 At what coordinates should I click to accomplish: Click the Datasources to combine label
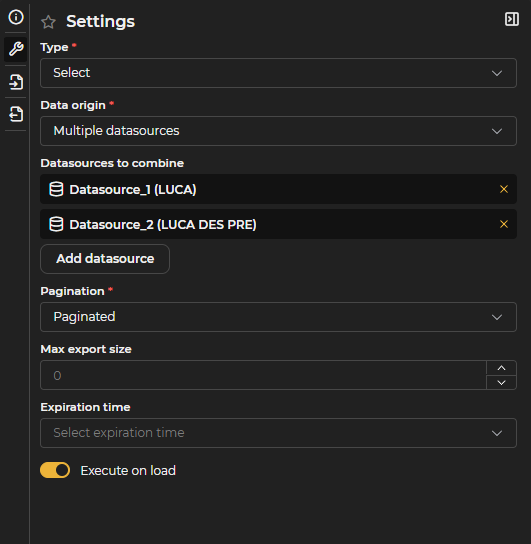[112, 163]
